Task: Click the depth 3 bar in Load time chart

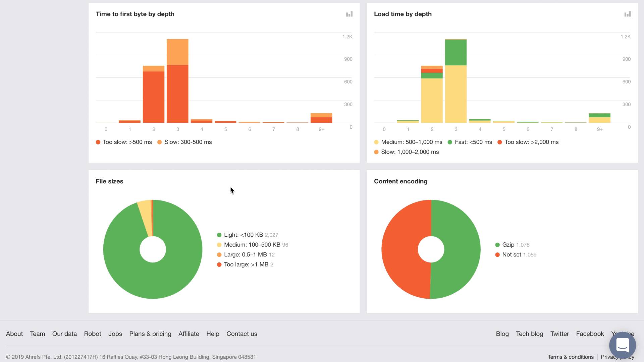Action: (456, 81)
